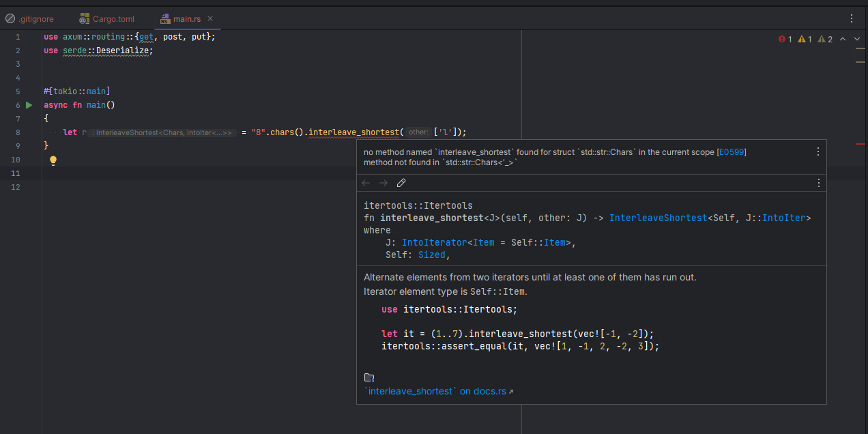
Task: Click the pencil edit icon in the documentation popup
Action: click(401, 182)
